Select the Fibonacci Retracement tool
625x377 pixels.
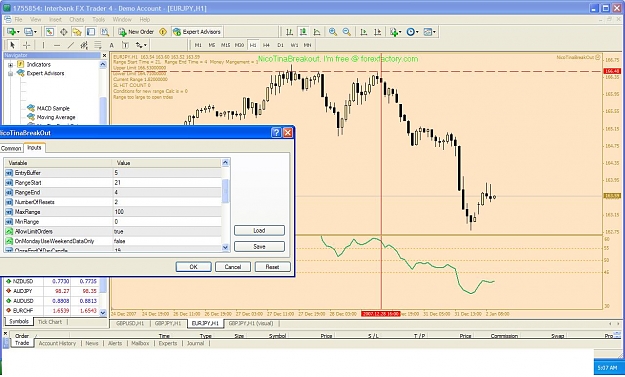[x=98, y=45]
